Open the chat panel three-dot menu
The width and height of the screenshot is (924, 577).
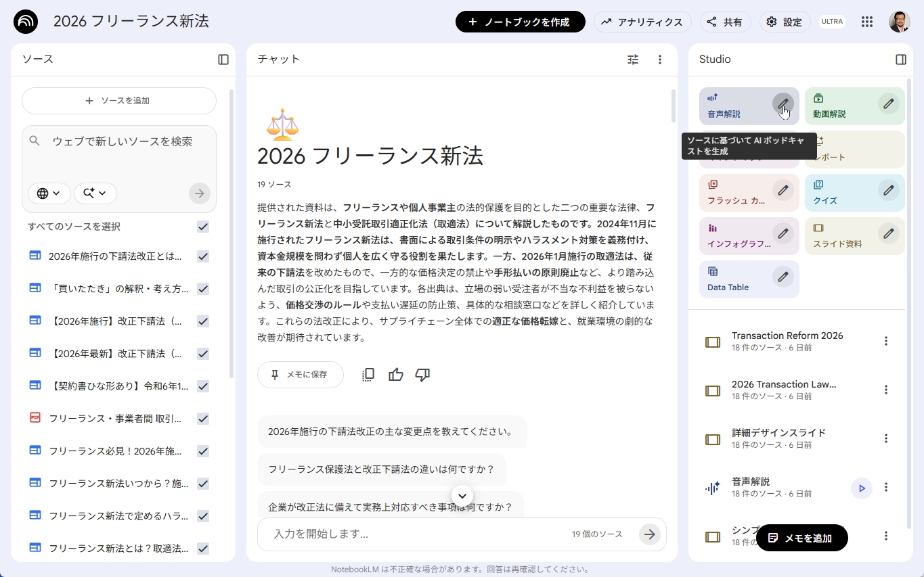click(660, 60)
